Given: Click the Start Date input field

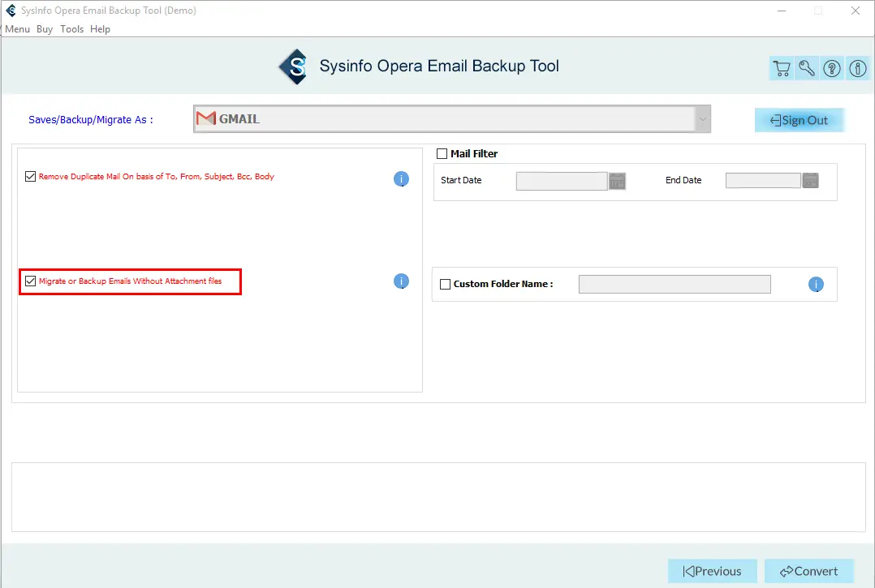Looking at the screenshot, I should click(562, 181).
